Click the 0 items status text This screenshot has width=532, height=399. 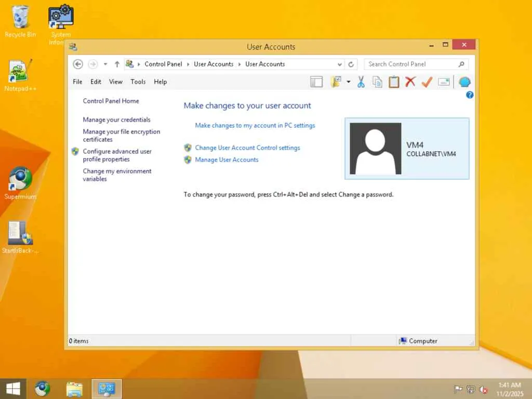[x=79, y=341]
